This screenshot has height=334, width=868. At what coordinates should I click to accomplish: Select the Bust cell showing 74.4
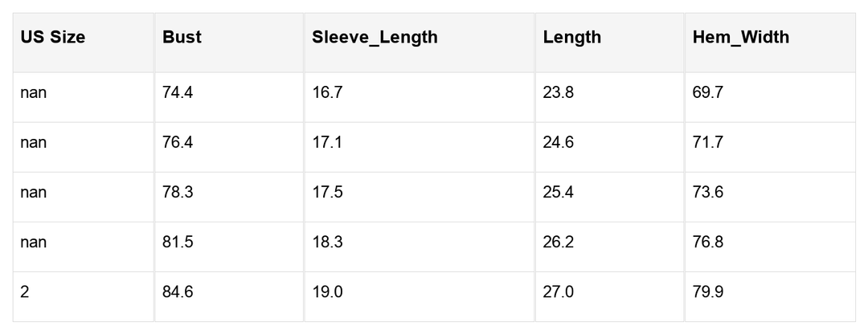pos(178,93)
